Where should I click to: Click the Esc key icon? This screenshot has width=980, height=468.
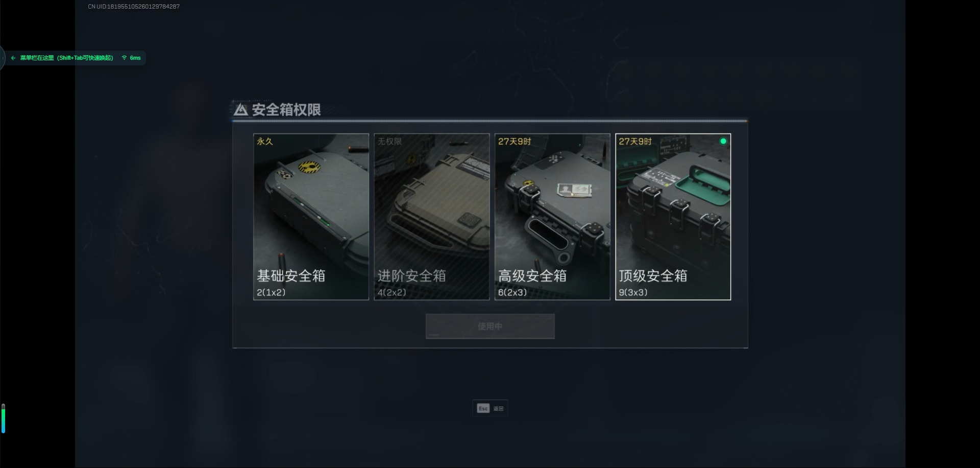483,408
